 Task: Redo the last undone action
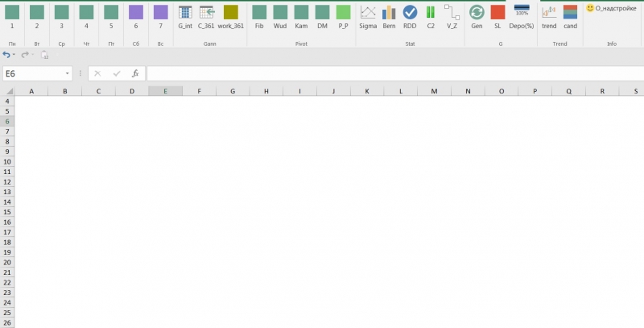(25, 55)
